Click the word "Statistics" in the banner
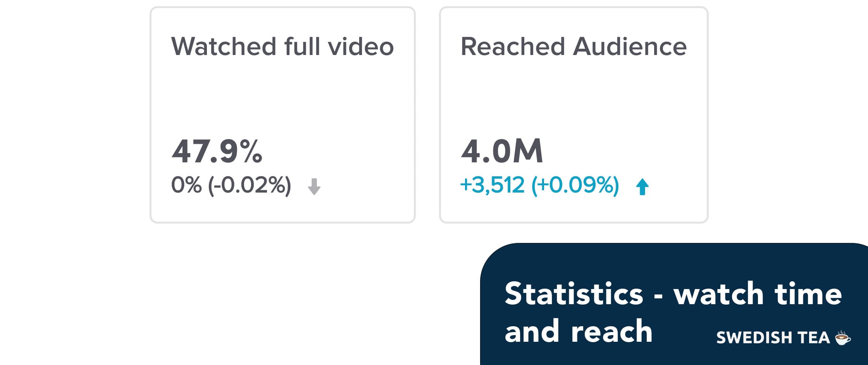 point(574,294)
